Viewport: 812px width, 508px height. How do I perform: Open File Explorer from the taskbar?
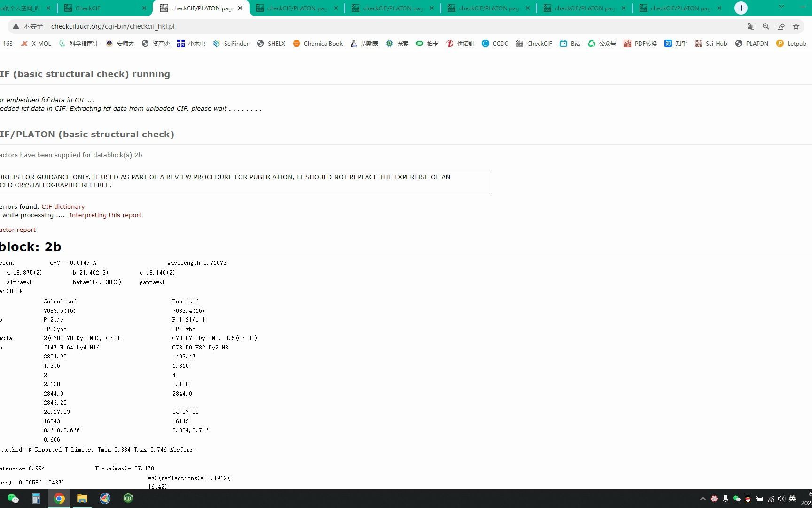pos(82,499)
